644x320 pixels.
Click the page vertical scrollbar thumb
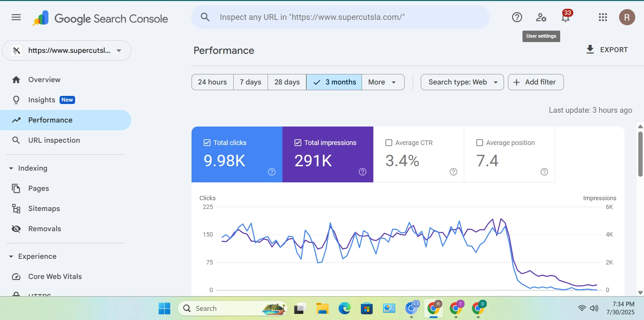pos(640,154)
